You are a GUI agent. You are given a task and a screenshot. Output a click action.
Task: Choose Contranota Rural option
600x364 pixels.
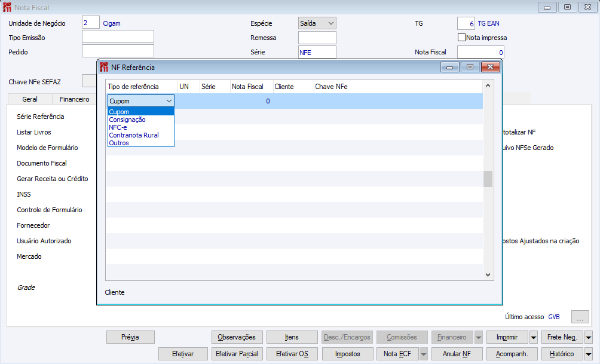141,135
